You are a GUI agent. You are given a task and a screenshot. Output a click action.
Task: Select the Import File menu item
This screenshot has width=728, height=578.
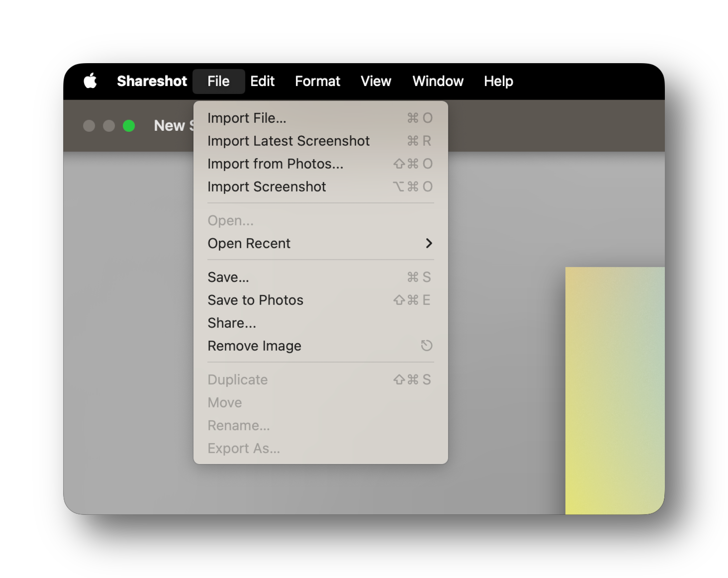[x=247, y=118]
